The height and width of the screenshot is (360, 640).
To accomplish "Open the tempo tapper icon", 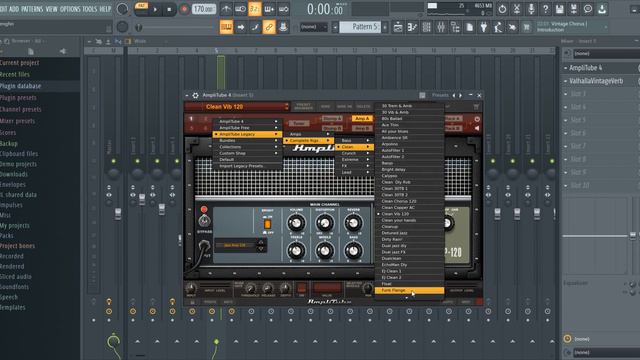I will pos(498,27).
